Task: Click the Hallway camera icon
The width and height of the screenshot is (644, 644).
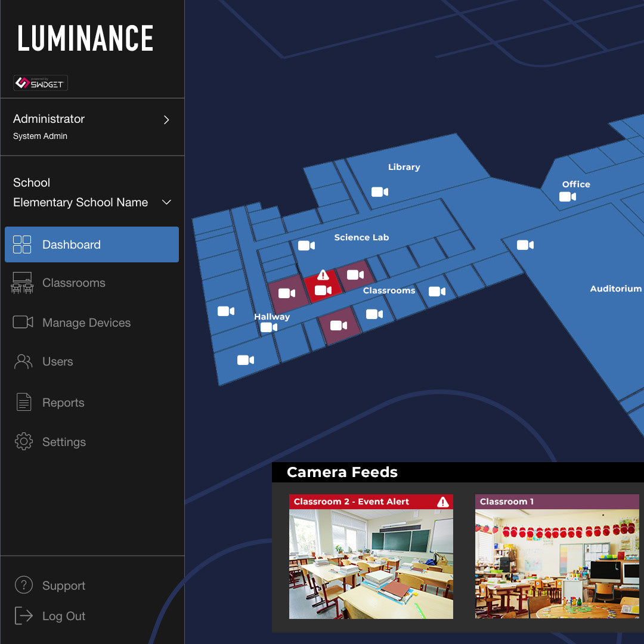Action: 268,327
